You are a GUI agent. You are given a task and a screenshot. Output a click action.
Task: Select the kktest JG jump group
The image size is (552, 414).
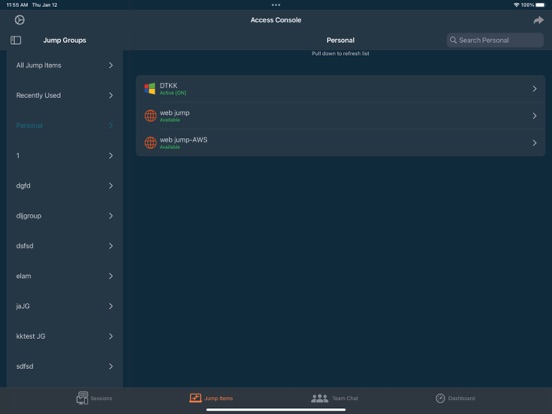tap(65, 336)
